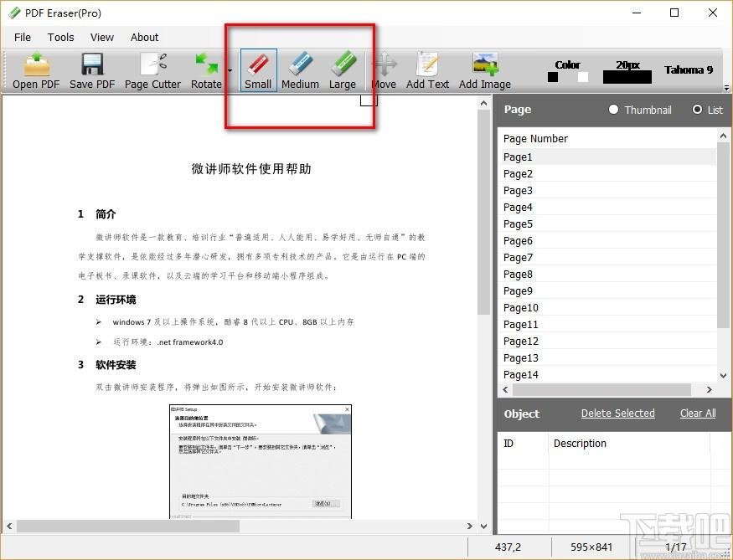
Task: Choose the Add Image tool
Action: 485,70
